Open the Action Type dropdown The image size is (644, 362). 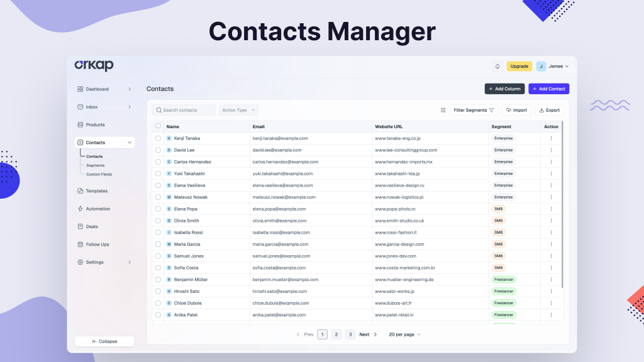(x=238, y=109)
